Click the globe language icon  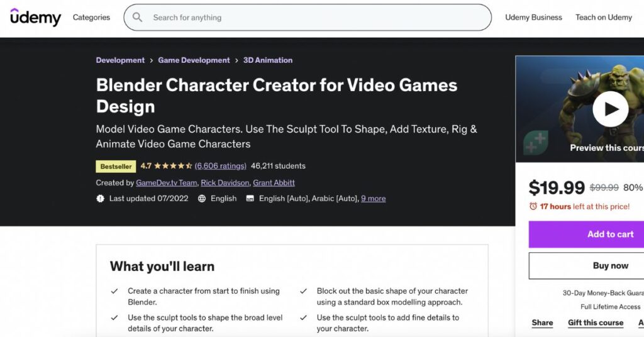tap(202, 199)
